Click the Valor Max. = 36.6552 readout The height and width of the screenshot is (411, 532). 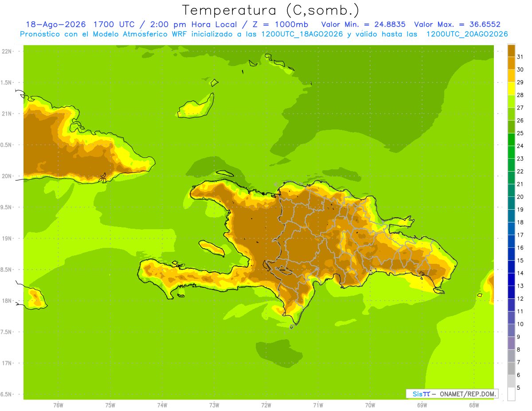tap(458, 24)
